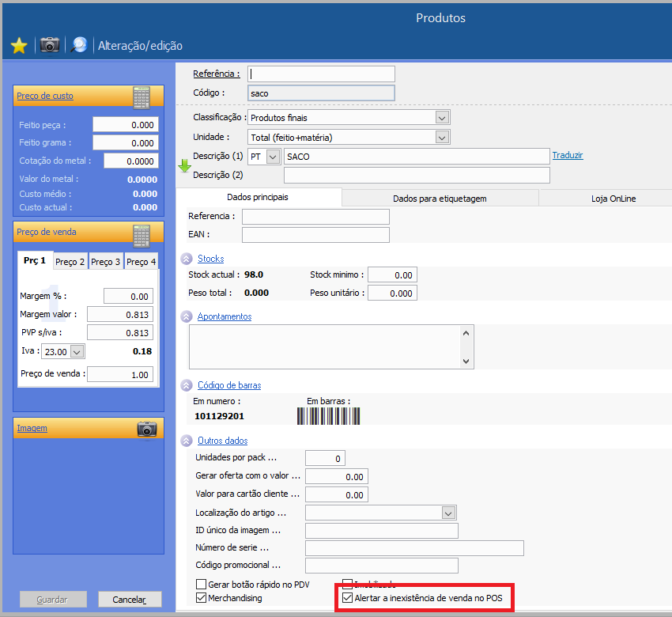Collapse the Código de barras section
The width and height of the screenshot is (672, 617).
pyautogui.click(x=187, y=385)
